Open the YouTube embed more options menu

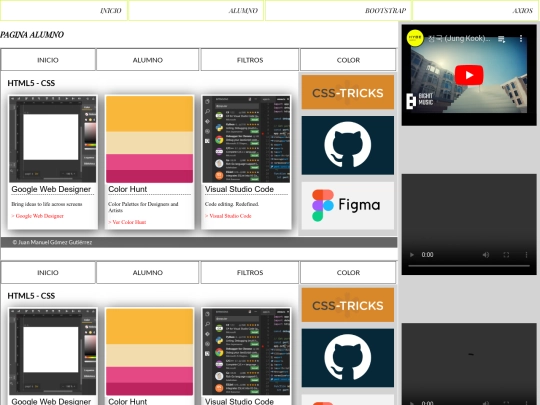(521, 39)
